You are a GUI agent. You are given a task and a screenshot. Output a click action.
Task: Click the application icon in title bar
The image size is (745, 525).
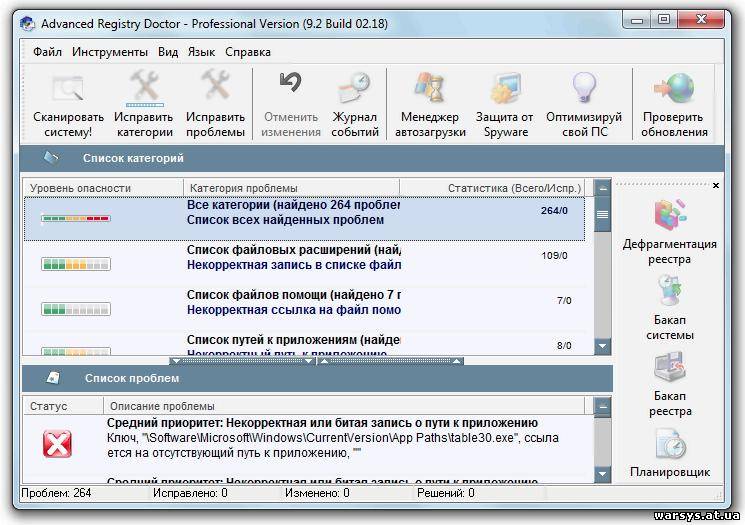click(x=28, y=23)
